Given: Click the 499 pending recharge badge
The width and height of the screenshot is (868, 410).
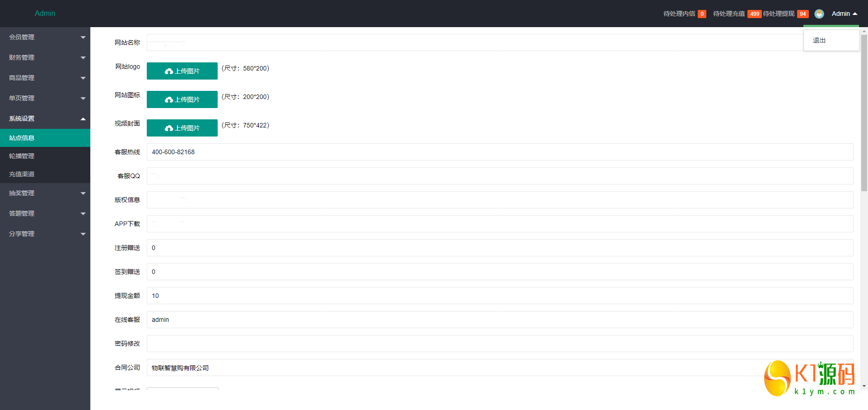Looking at the screenshot, I should 755,14.
